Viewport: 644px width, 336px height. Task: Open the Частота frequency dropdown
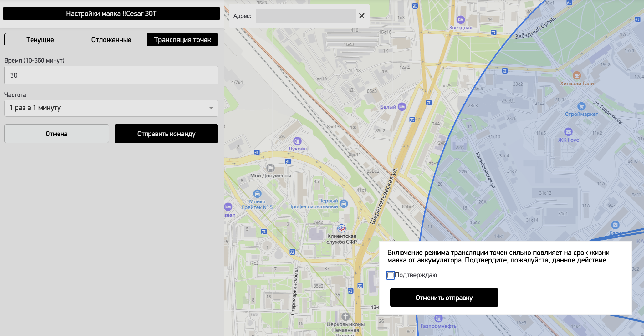click(111, 108)
